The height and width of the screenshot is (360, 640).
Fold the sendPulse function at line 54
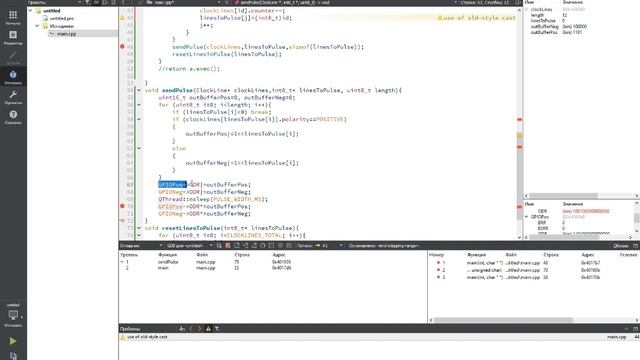[x=139, y=90]
